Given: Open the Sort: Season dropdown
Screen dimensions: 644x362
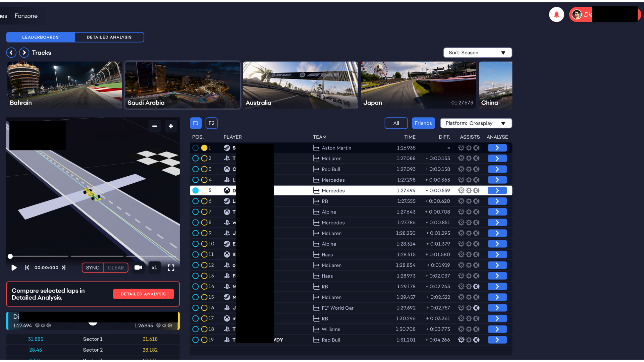Looking at the screenshot, I should [x=477, y=53].
